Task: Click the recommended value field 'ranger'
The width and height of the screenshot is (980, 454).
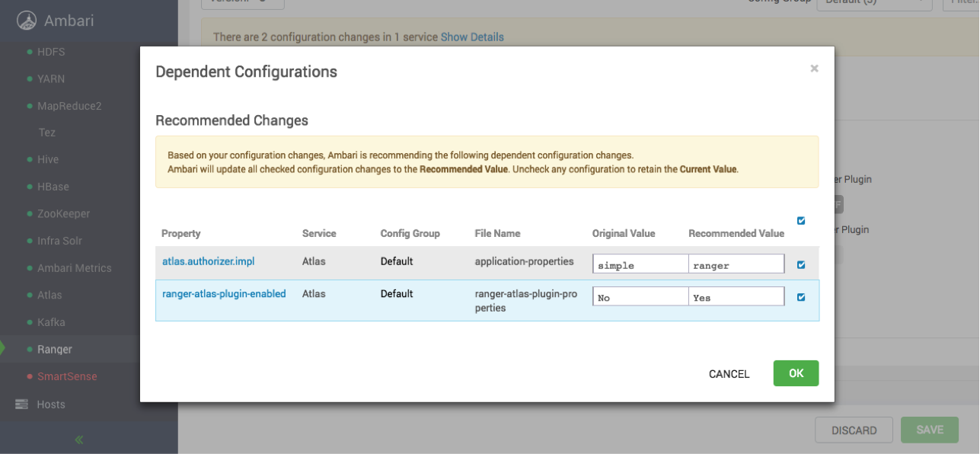Action: click(736, 264)
